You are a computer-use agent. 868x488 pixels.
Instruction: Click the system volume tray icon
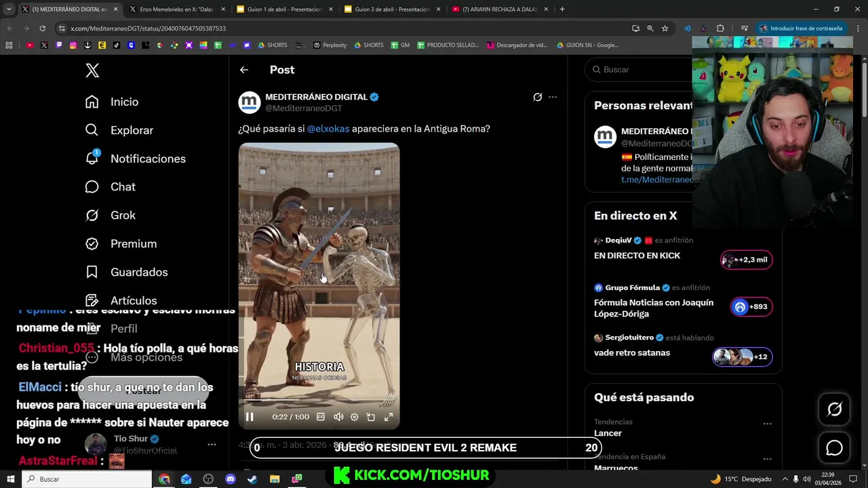point(806,479)
